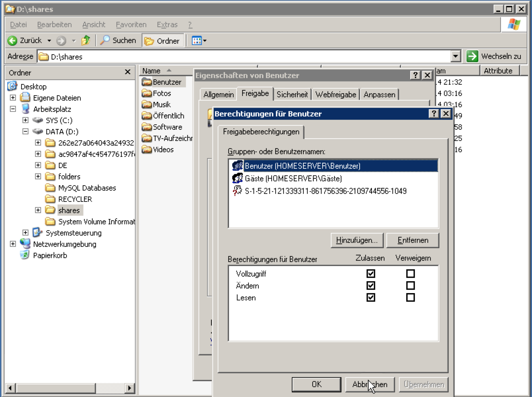Toggle the Ordner folder pane button
This screenshot has width=532, height=397.
[x=163, y=41]
